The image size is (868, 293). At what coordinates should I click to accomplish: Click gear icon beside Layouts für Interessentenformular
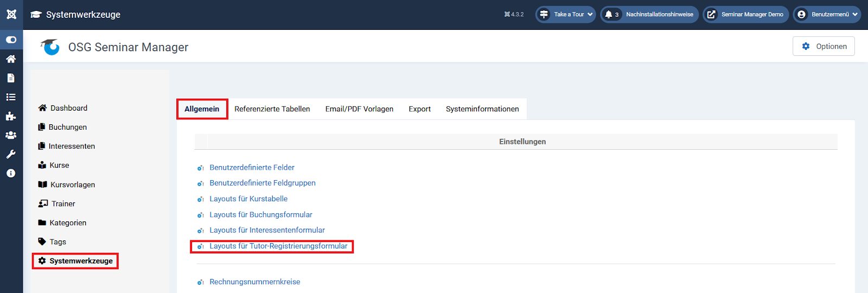(200, 231)
